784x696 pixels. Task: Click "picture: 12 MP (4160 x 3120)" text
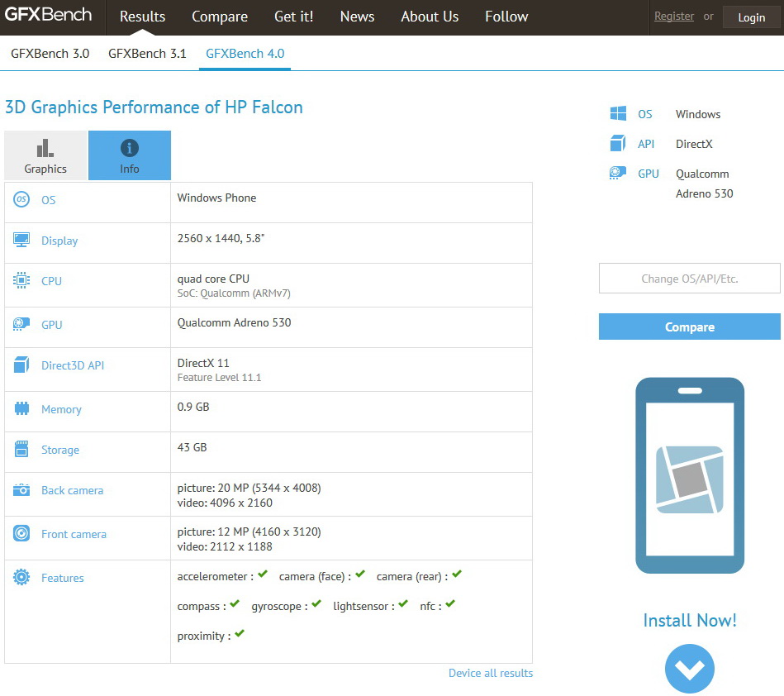click(x=249, y=532)
